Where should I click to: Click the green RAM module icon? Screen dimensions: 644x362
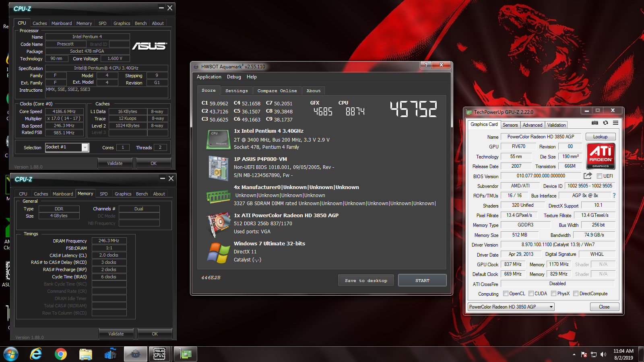[218, 196]
